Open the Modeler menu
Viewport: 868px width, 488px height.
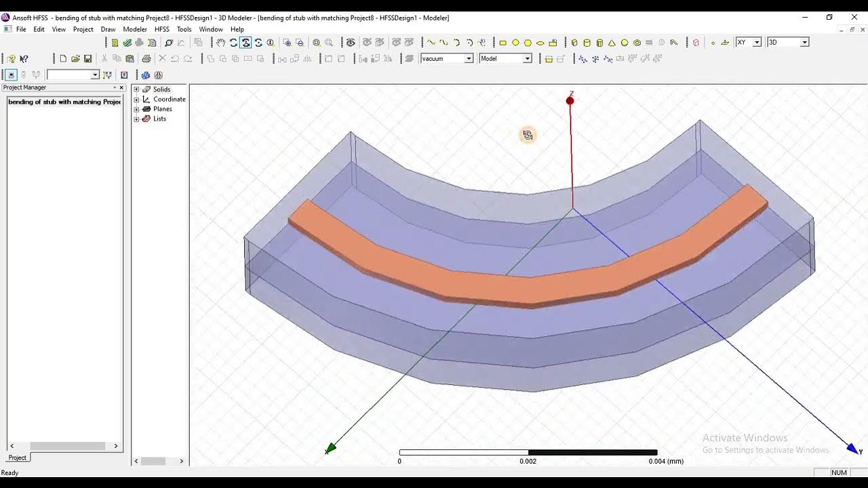(135, 30)
